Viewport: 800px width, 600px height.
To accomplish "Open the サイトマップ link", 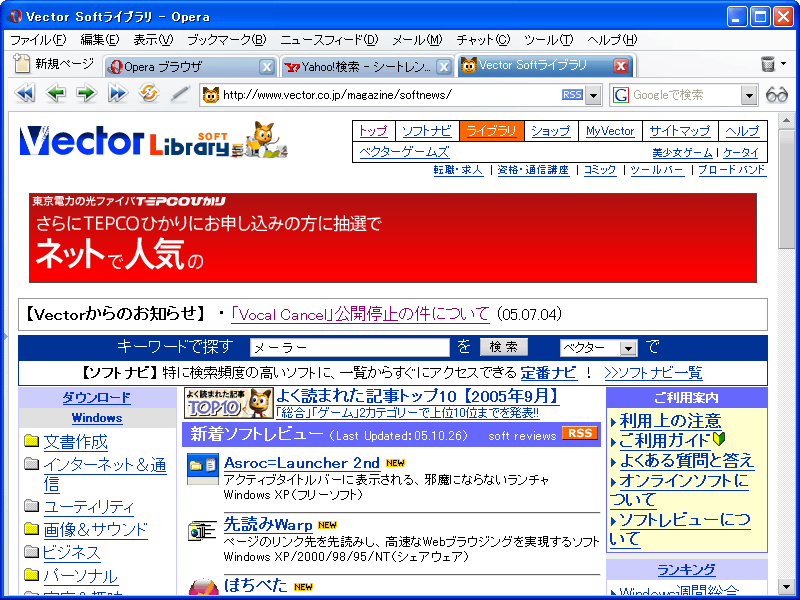I will point(680,131).
